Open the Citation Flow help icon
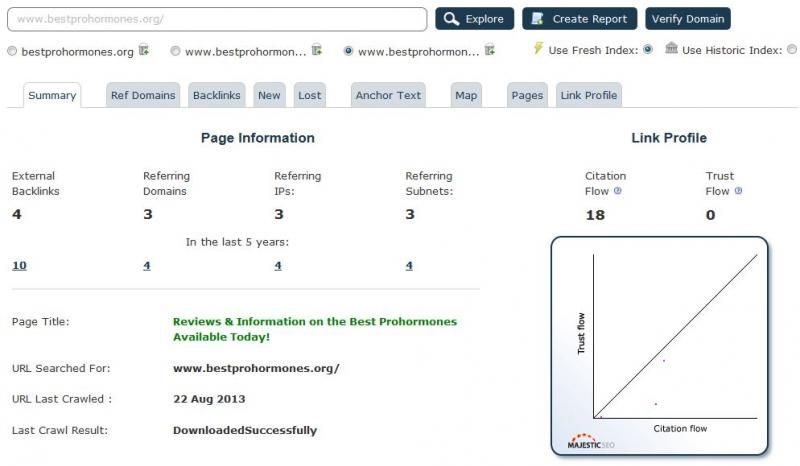 (618, 191)
